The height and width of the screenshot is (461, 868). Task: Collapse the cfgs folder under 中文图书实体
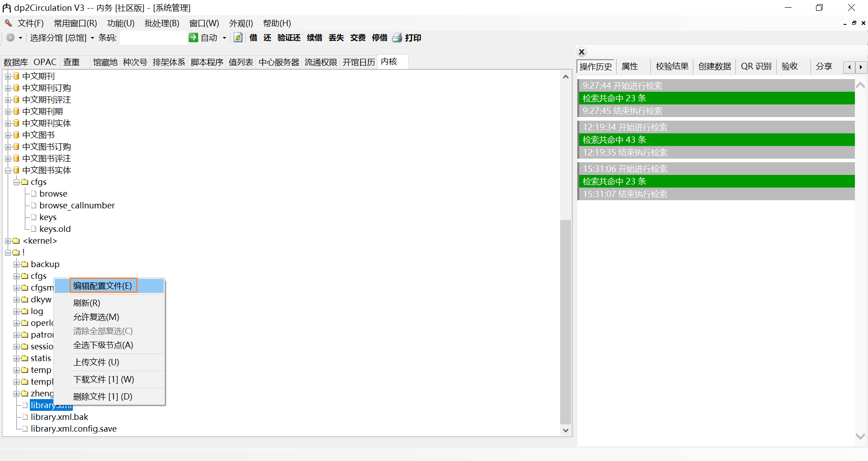click(x=16, y=182)
